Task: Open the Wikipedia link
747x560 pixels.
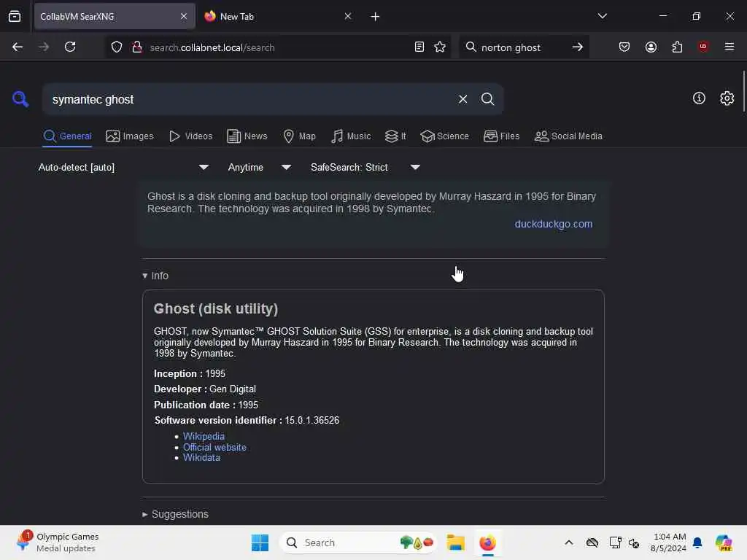Action: pyautogui.click(x=204, y=436)
